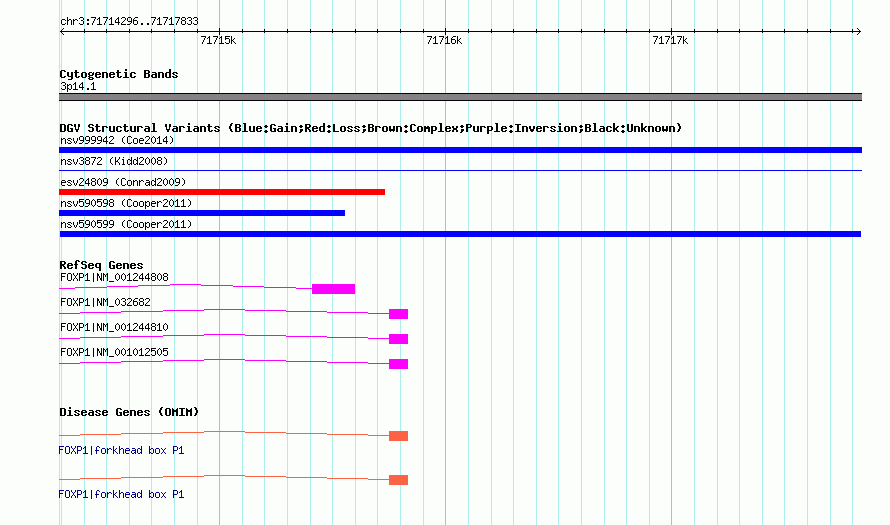Open the lower FOXP1|forkhead box P1 link

121,494
